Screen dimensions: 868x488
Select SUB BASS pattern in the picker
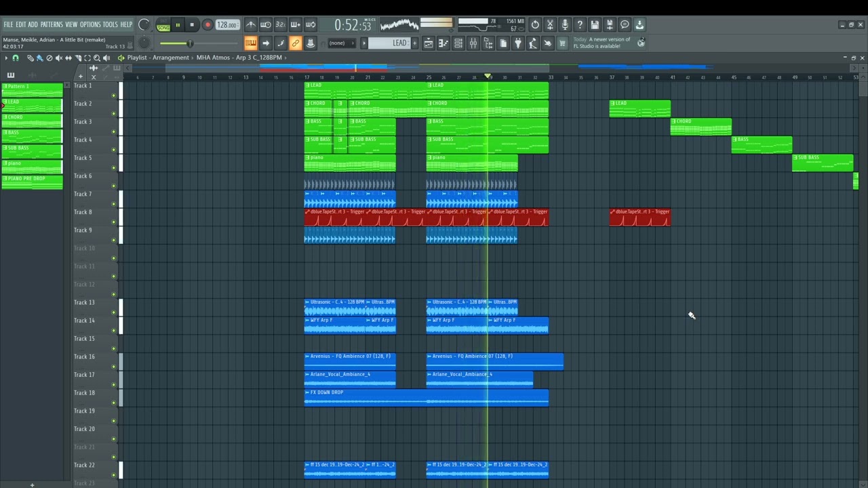tap(32, 151)
